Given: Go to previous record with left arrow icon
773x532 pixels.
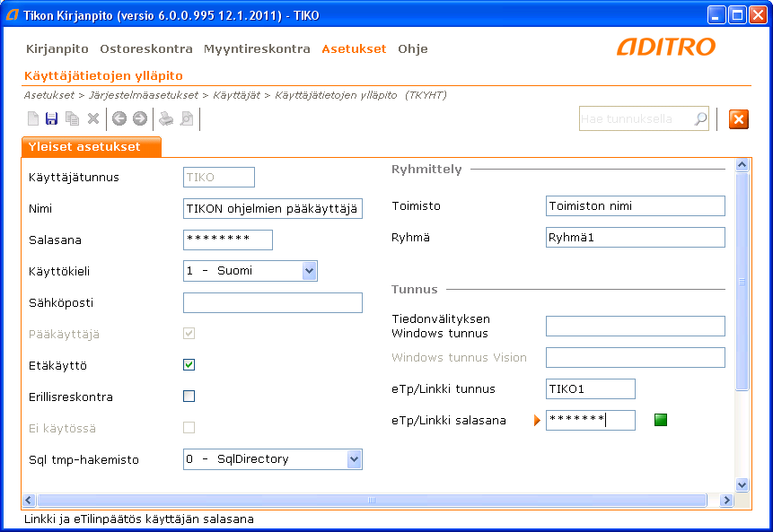Looking at the screenshot, I should [x=119, y=118].
